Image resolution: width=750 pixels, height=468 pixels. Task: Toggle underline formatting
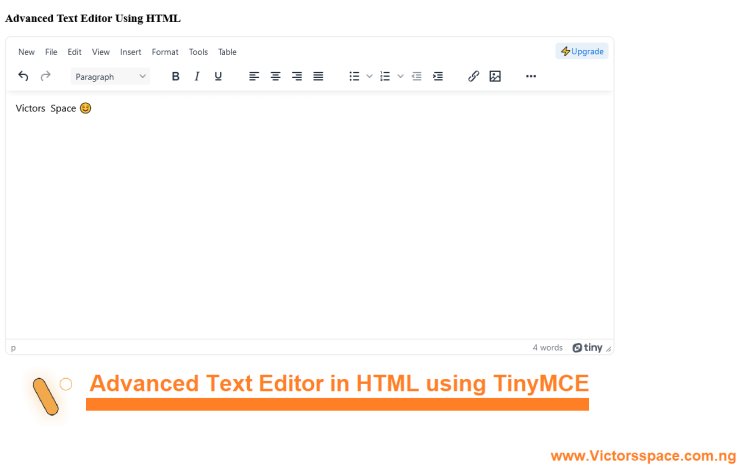click(x=218, y=76)
